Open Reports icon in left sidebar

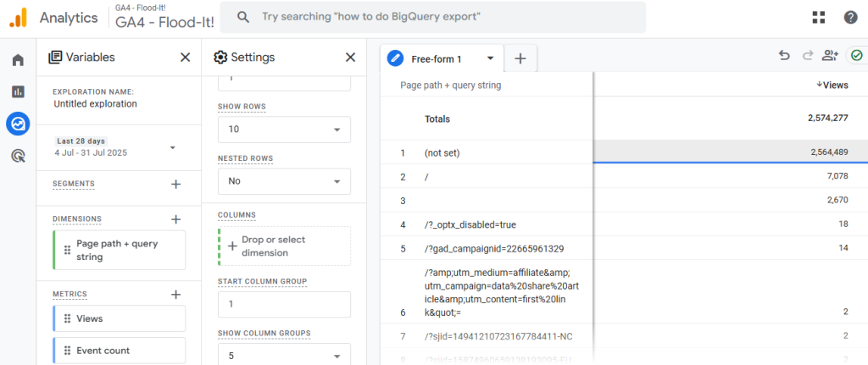click(18, 91)
